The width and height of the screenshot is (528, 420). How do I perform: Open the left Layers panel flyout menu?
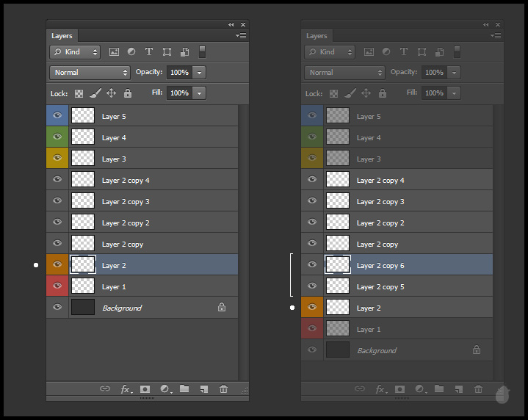coord(241,35)
